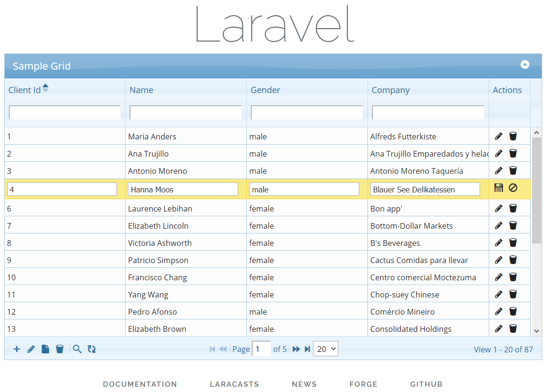Open the DOCUMENTATION link

140,384
